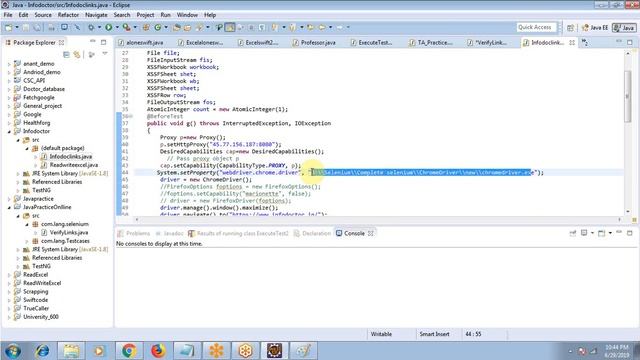Screen dimensions: 640x360
Task: Minimize the Package Explorer panel
Action: [x=93, y=42]
